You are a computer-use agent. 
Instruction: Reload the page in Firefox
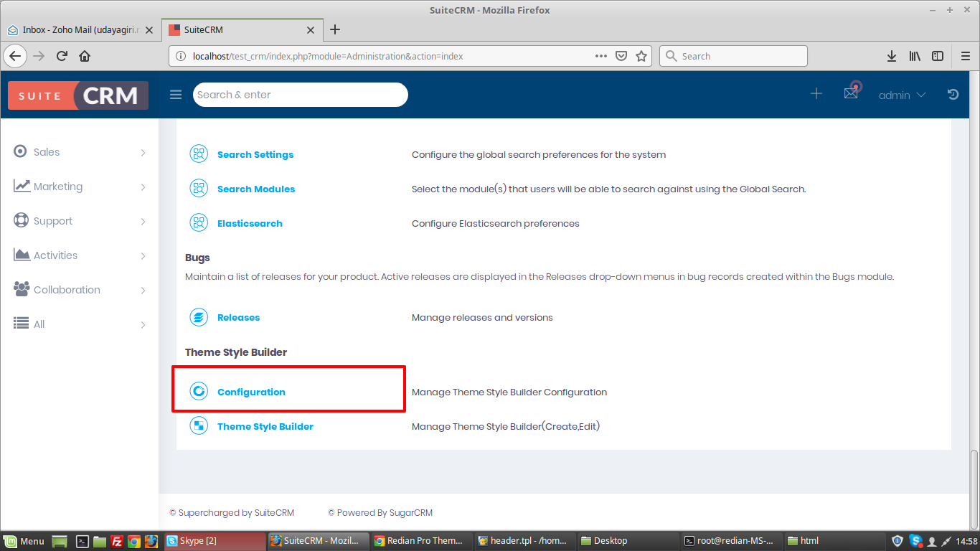coord(62,56)
